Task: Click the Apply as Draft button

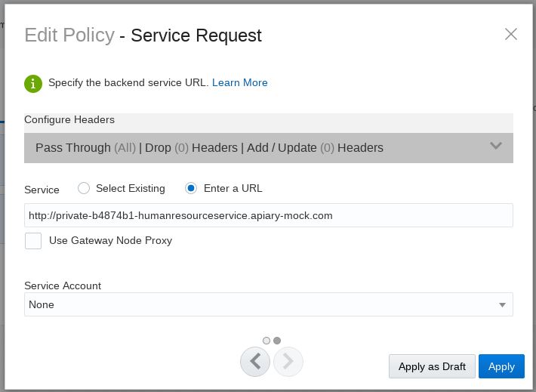Action: click(432, 366)
